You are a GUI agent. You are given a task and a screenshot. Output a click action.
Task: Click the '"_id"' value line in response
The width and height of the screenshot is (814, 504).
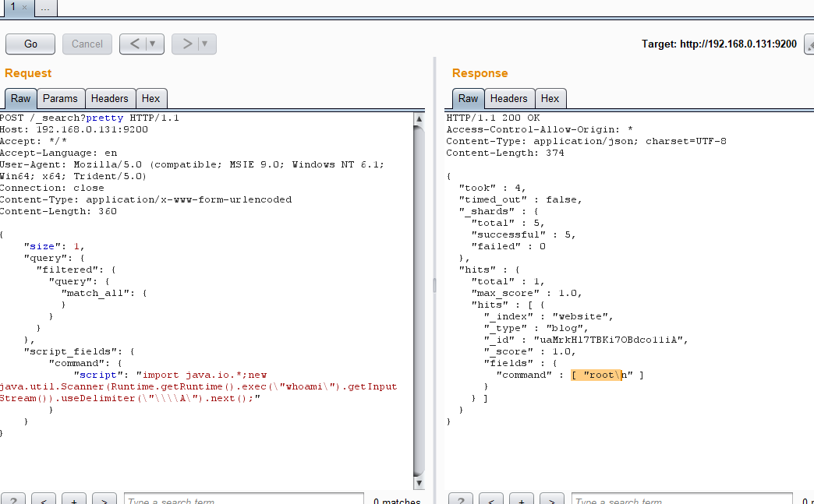(x=586, y=340)
